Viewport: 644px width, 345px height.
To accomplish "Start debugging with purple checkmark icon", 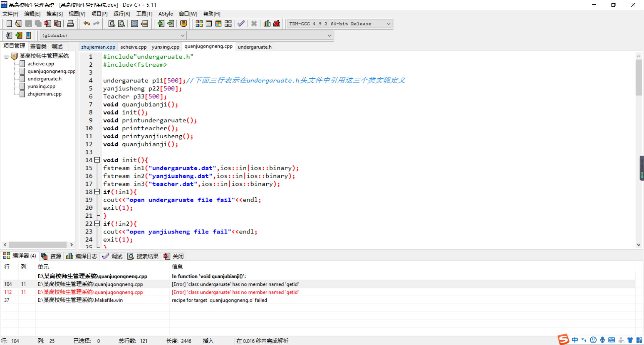I will click(241, 23).
